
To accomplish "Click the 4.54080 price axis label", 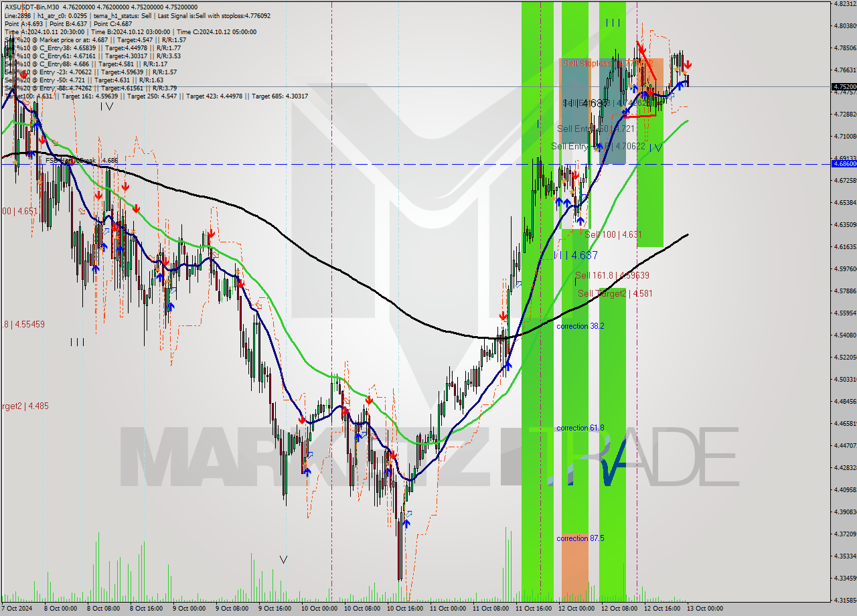I will [x=845, y=335].
